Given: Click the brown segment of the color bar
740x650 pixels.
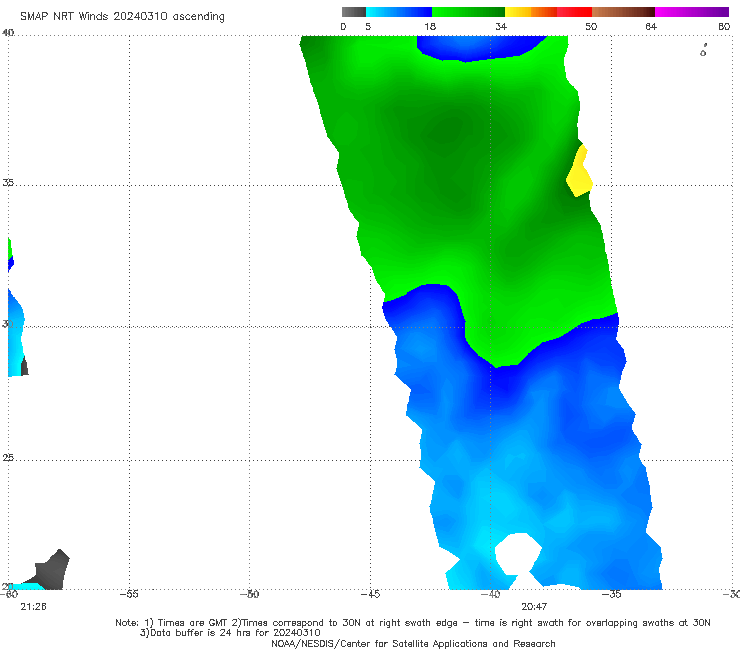Looking at the screenshot, I should [623, 12].
